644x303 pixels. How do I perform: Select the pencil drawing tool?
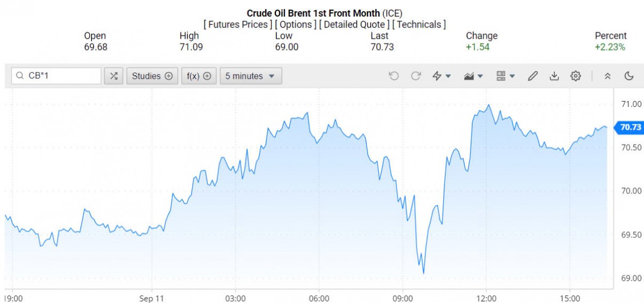(x=532, y=76)
